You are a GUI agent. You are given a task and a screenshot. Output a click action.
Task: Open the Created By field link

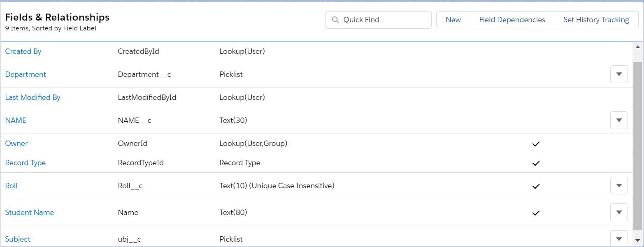23,51
